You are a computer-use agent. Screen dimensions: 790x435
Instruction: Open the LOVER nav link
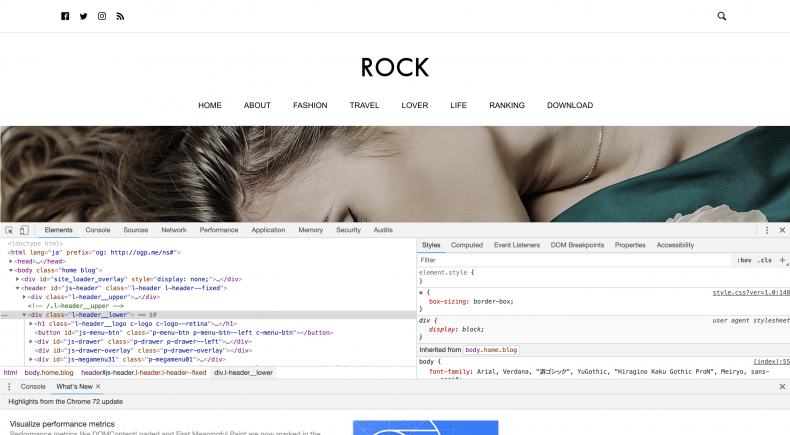click(x=415, y=105)
